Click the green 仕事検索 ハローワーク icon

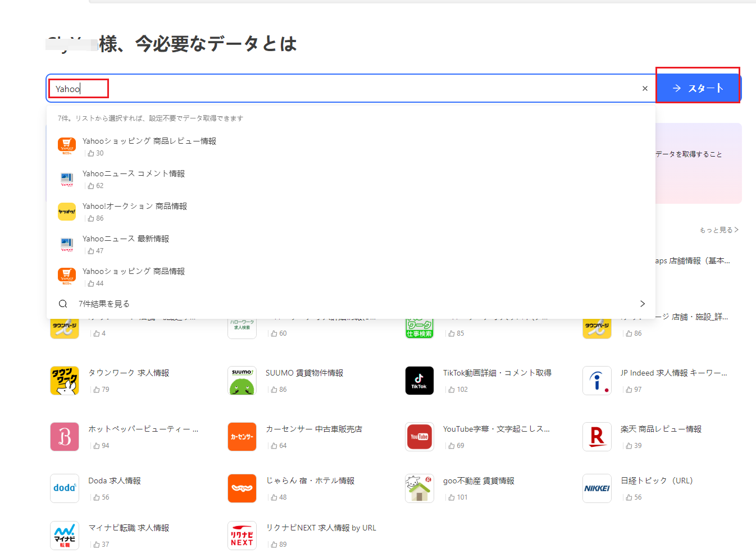[420, 328]
